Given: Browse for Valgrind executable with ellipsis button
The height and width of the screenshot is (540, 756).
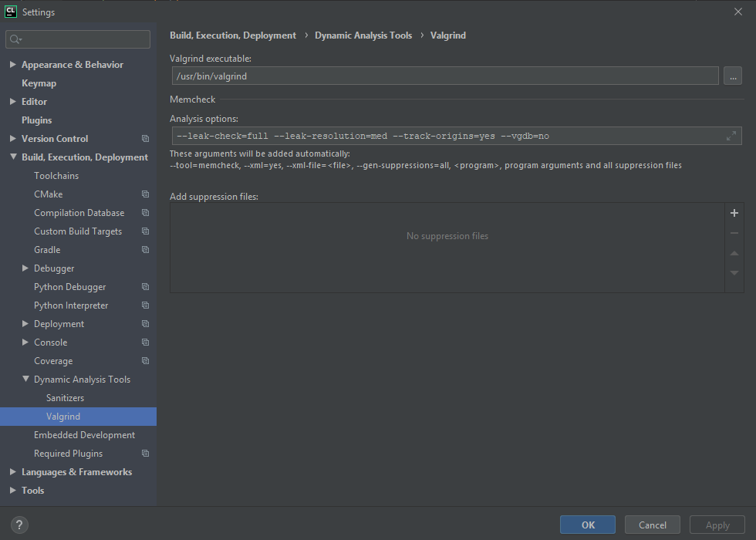Looking at the screenshot, I should 733,76.
